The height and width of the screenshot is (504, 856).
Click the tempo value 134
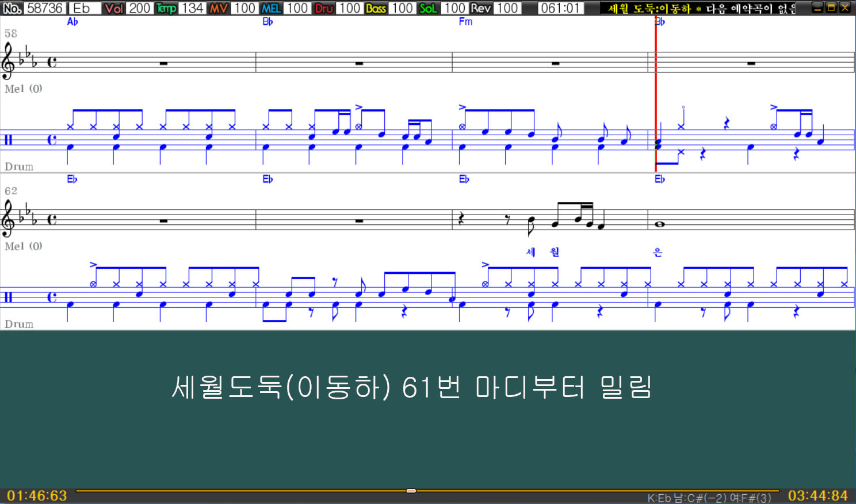(x=192, y=8)
